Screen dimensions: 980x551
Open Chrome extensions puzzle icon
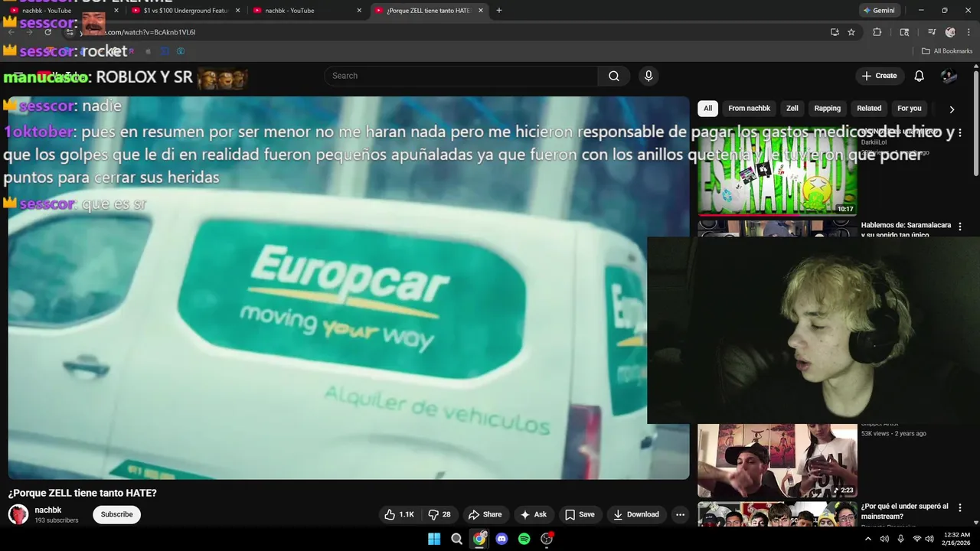877,32
